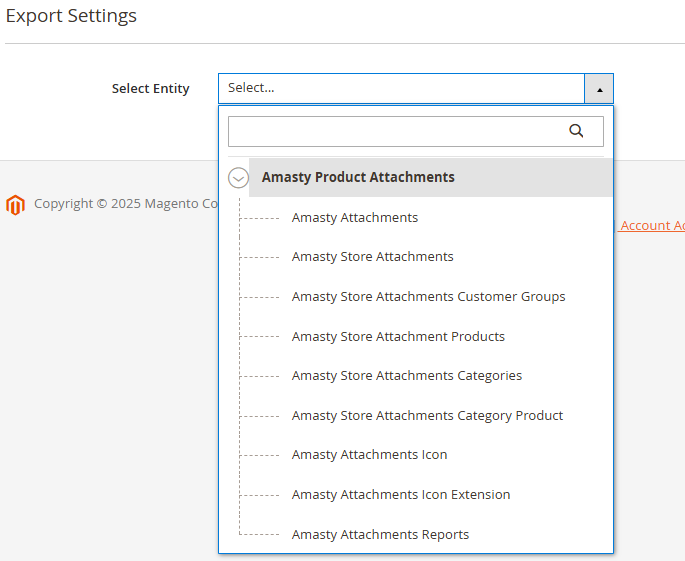The image size is (685, 561).
Task: Pick Amasty Store Attachments Category Product
Action: point(427,416)
